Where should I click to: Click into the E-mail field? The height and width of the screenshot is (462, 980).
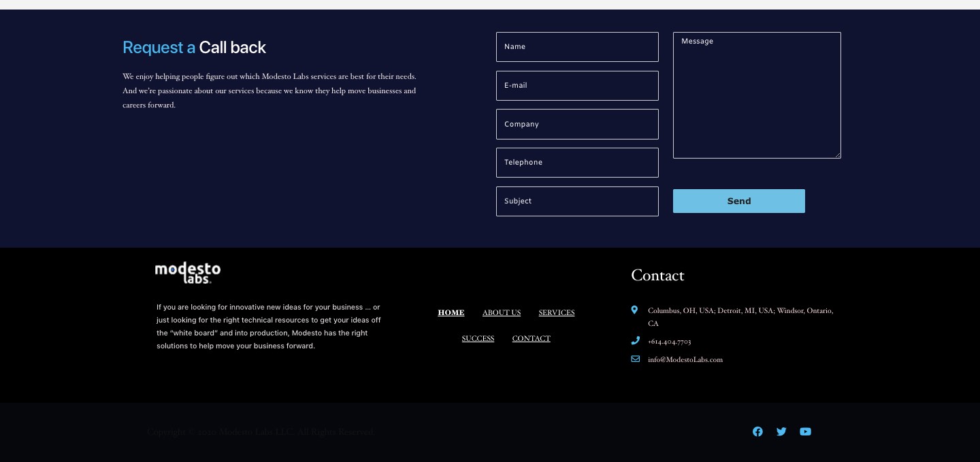click(577, 86)
